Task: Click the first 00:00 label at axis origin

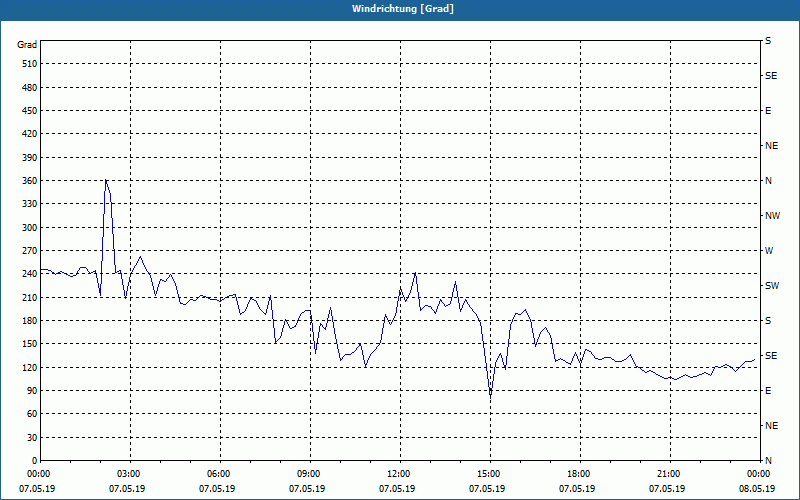Action: (x=39, y=474)
